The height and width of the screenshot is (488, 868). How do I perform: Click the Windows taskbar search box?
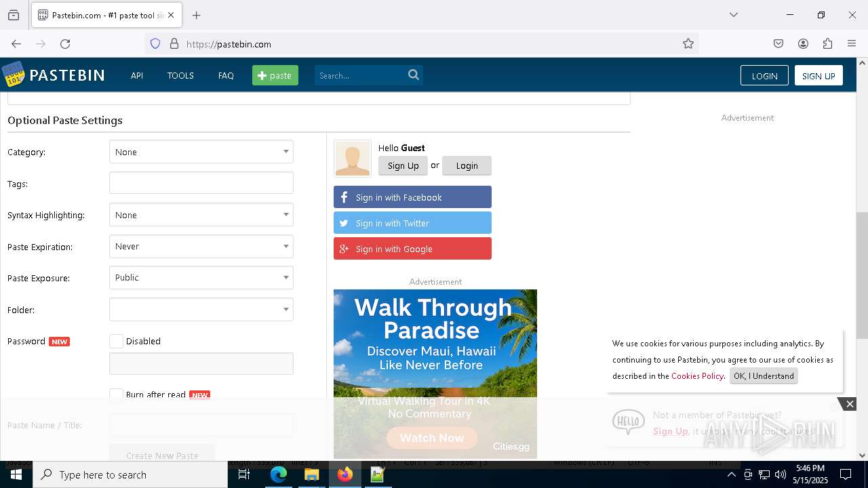(x=130, y=474)
